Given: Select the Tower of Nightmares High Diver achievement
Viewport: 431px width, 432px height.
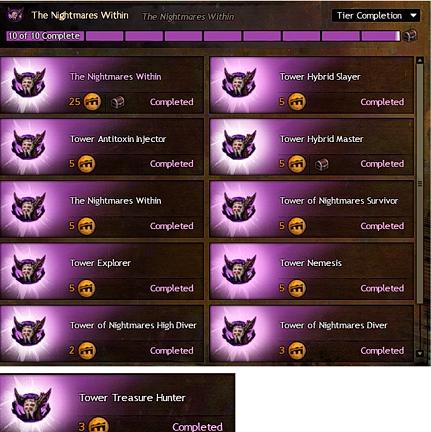Looking at the screenshot, I should coord(102,333).
